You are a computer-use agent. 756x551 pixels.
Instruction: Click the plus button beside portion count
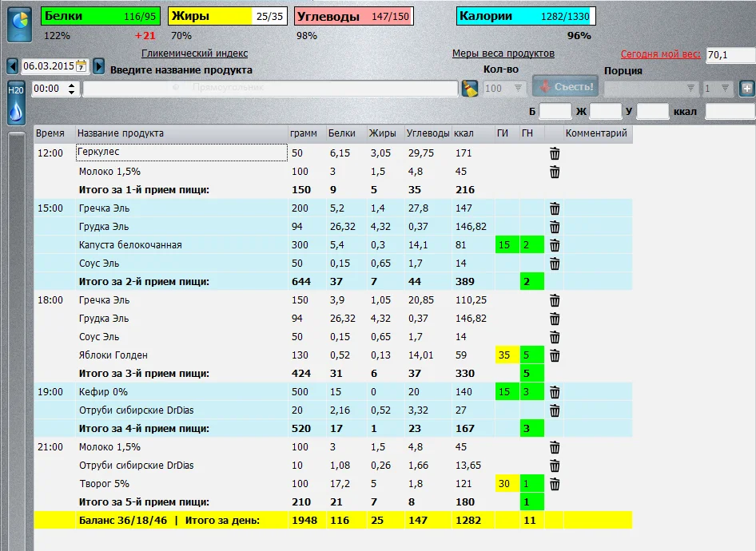click(x=746, y=88)
